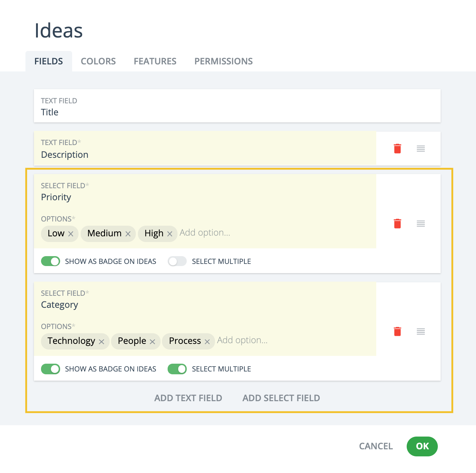Delete the Priority select field
Viewport: 476px width, 473px height.
coord(397,224)
